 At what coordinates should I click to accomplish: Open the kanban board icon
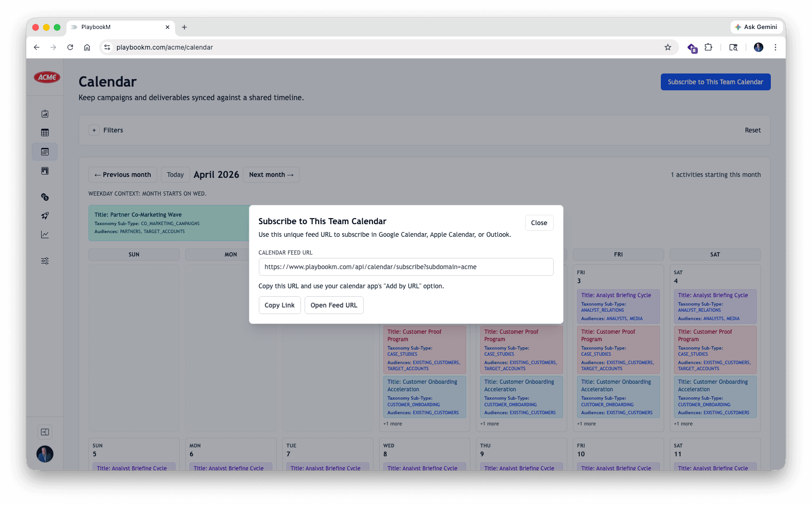(45, 171)
